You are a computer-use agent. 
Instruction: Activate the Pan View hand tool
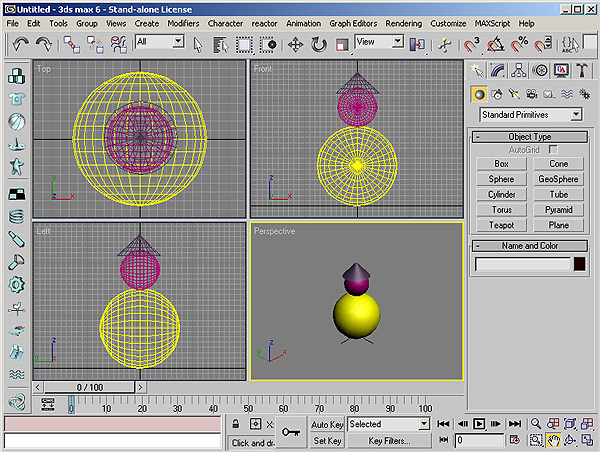coord(553,440)
